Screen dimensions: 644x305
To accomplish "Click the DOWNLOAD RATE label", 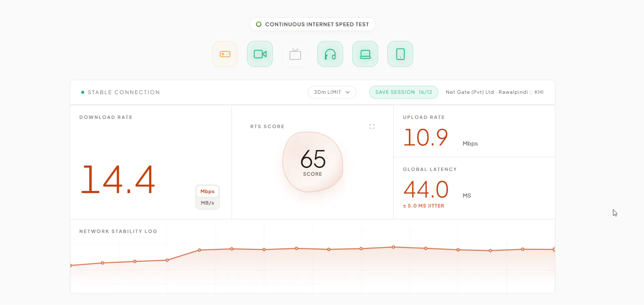I will (x=106, y=117).
